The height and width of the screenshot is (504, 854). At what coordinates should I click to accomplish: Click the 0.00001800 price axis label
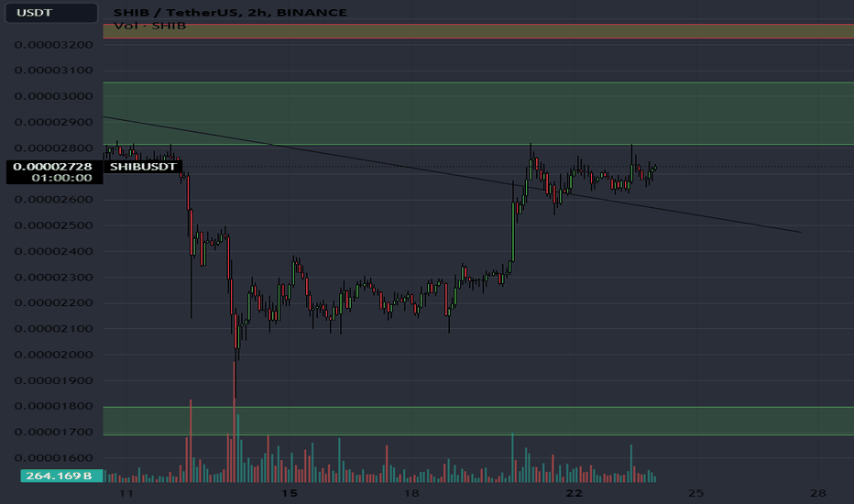tap(53, 406)
